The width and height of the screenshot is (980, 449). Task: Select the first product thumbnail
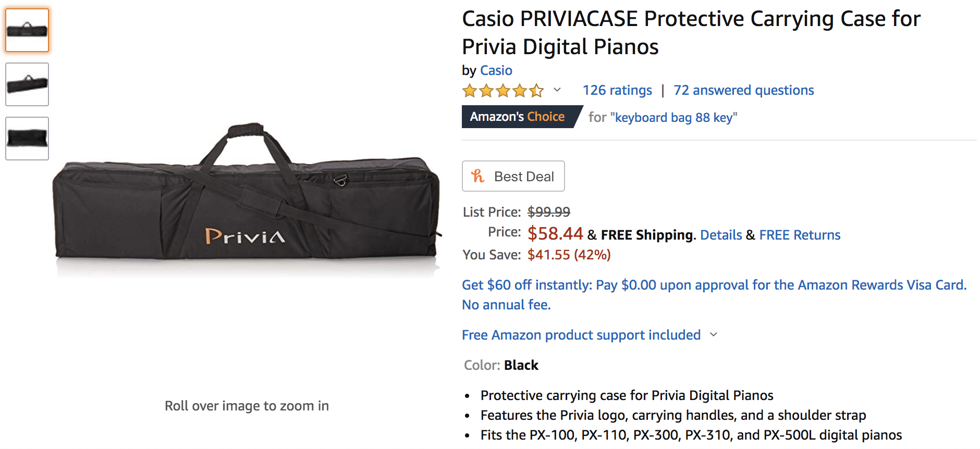[27, 30]
